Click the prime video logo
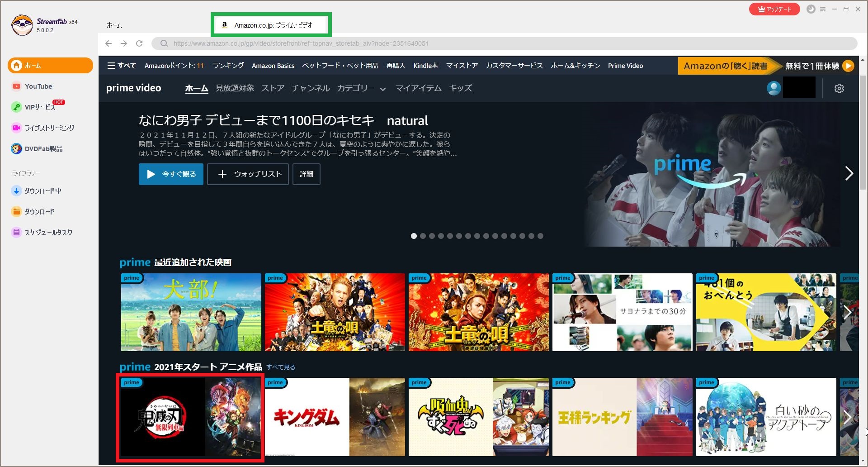Viewport: 868px width, 467px height. pos(134,88)
